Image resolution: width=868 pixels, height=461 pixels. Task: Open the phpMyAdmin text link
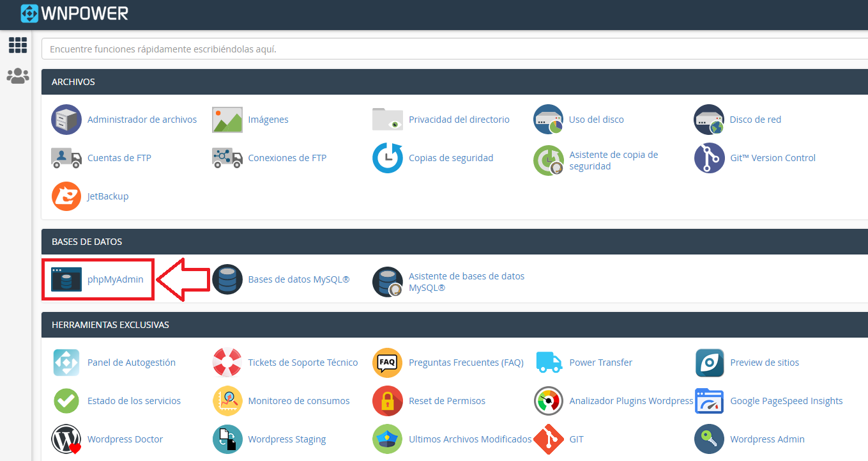click(x=116, y=279)
